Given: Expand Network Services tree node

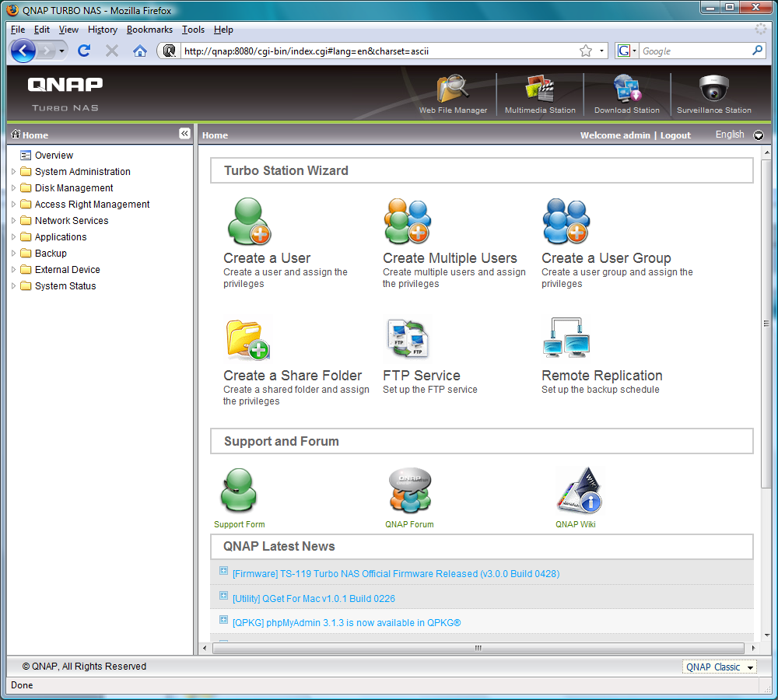Looking at the screenshot, I should point(13,221).
